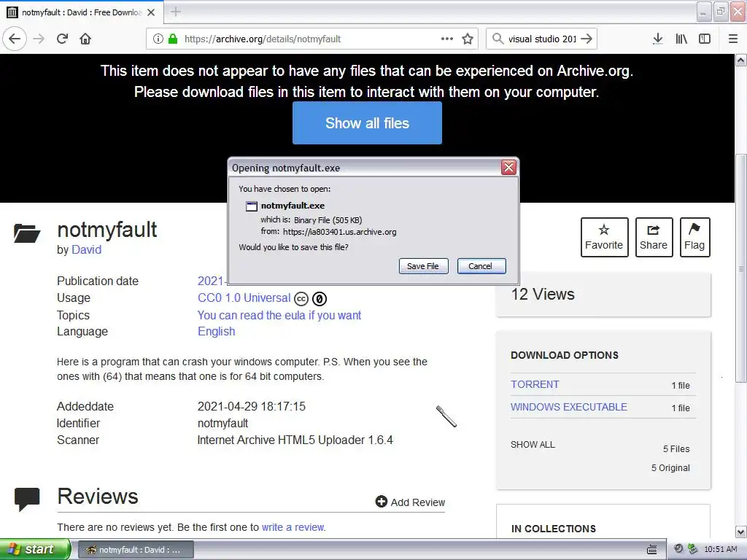Show site information via the info icon

(x=158, y=39)
